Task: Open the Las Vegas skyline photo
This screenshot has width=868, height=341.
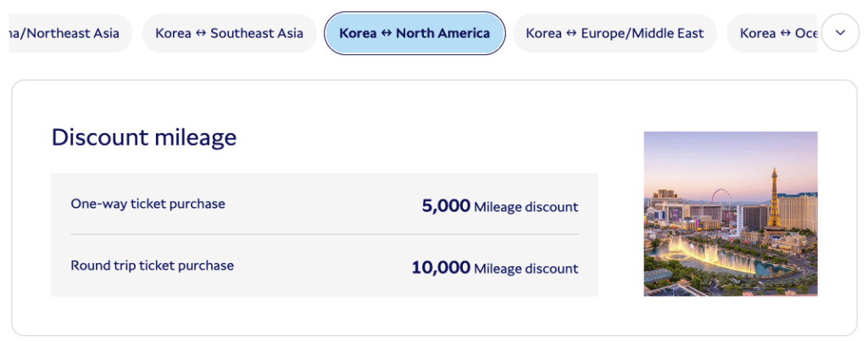Action: pyautogui.click(x=731, y=214)
